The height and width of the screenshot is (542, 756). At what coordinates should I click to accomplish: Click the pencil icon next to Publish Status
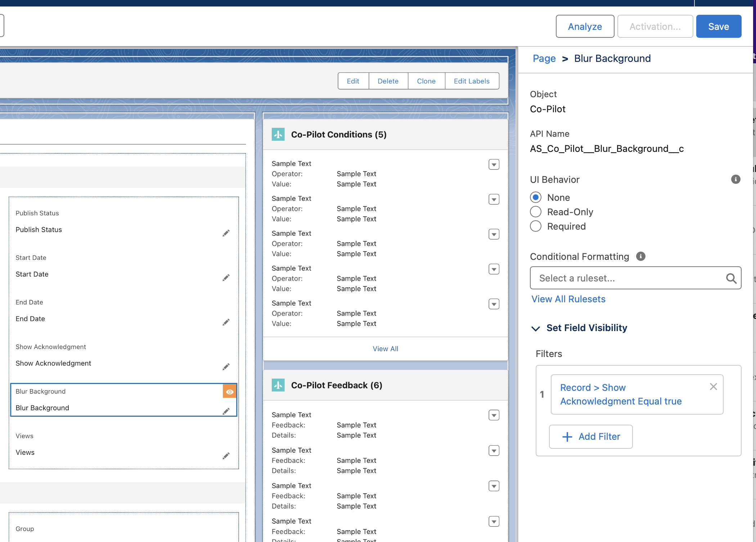click(226, 233)
